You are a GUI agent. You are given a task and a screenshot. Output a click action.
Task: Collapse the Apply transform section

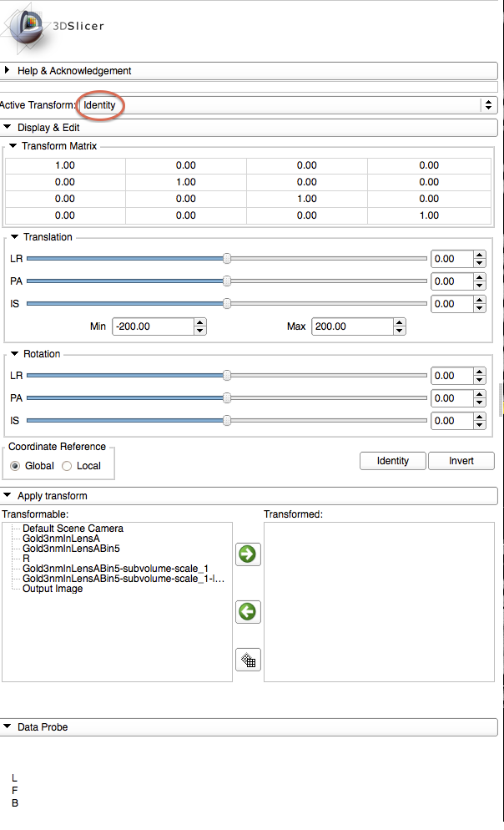tap(8, 496)
